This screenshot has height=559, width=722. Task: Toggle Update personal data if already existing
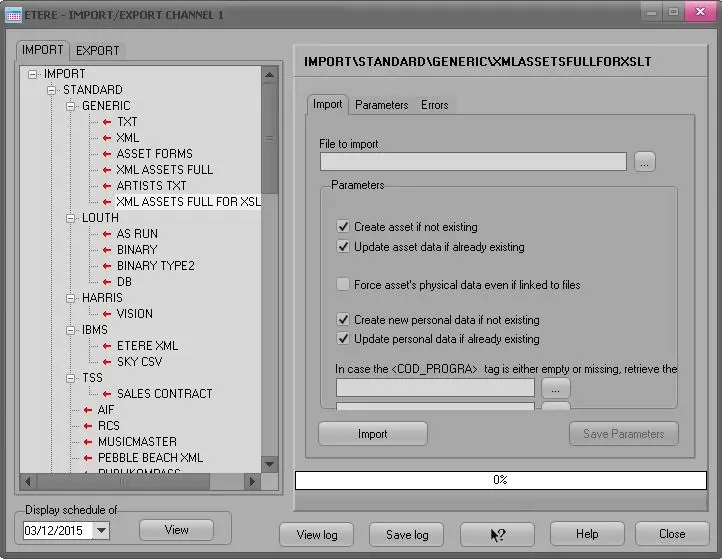tap(344, 339)
